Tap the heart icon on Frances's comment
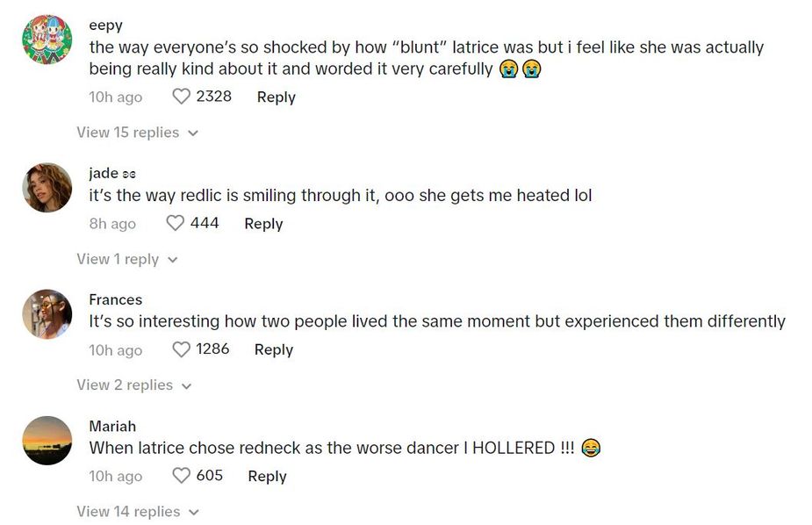 click(181, 349)
